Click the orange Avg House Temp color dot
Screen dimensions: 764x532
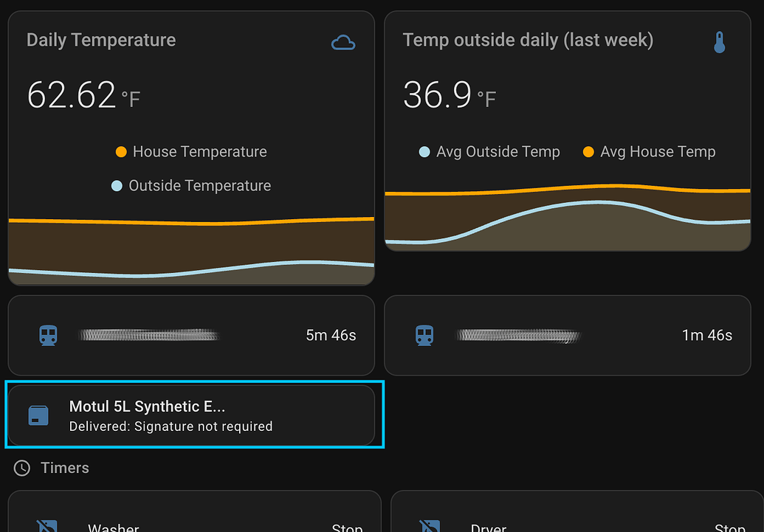click(588, 152)
